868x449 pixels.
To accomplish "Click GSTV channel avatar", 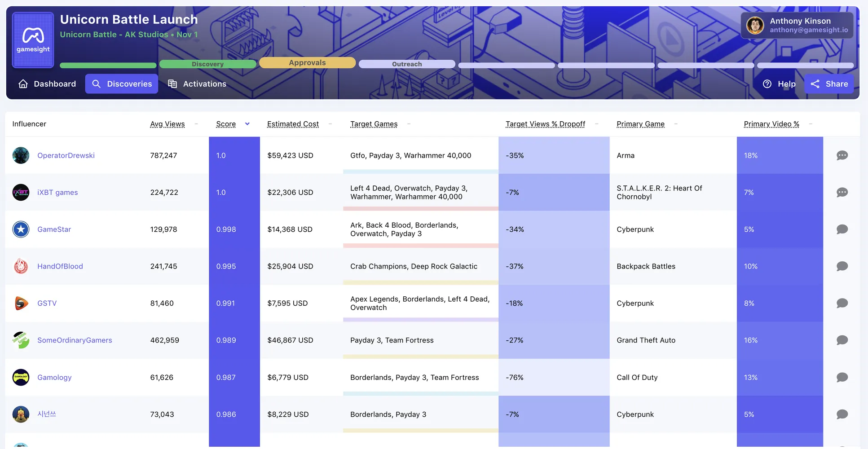I will tap(21, 303).
